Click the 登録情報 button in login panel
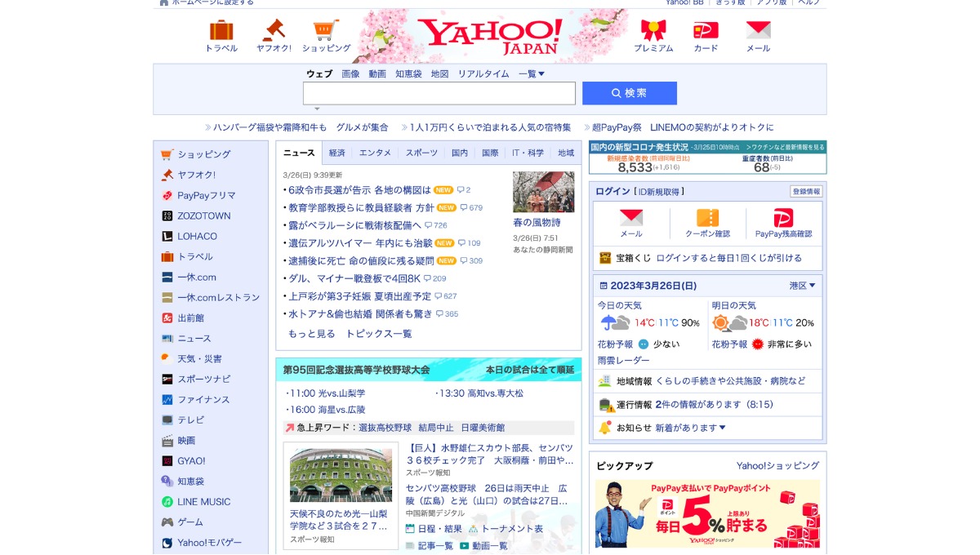 pos(805,192)
